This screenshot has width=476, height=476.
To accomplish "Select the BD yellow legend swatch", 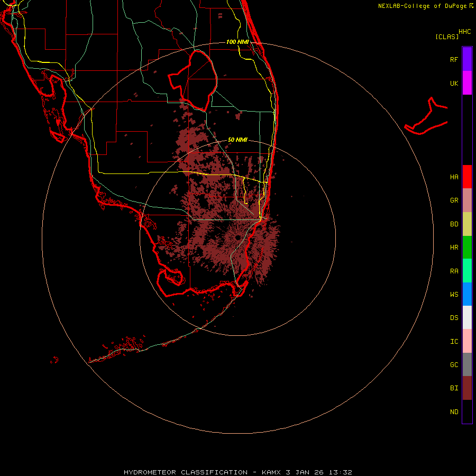I will tap(467, 224).
